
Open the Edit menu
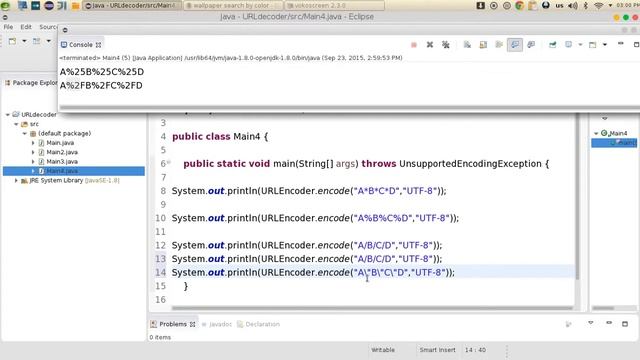(26, 27)
